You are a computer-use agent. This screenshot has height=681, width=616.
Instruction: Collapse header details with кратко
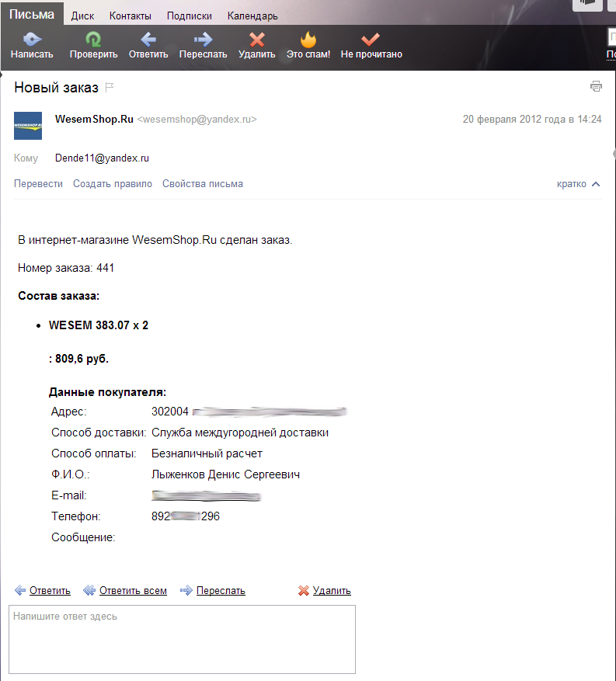[x=578, y=184]
